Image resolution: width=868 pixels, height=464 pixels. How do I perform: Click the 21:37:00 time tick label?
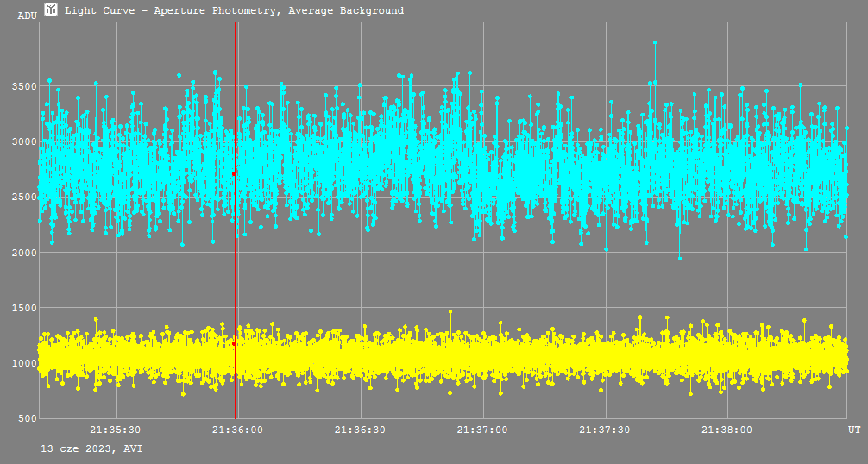click(482, 430)
